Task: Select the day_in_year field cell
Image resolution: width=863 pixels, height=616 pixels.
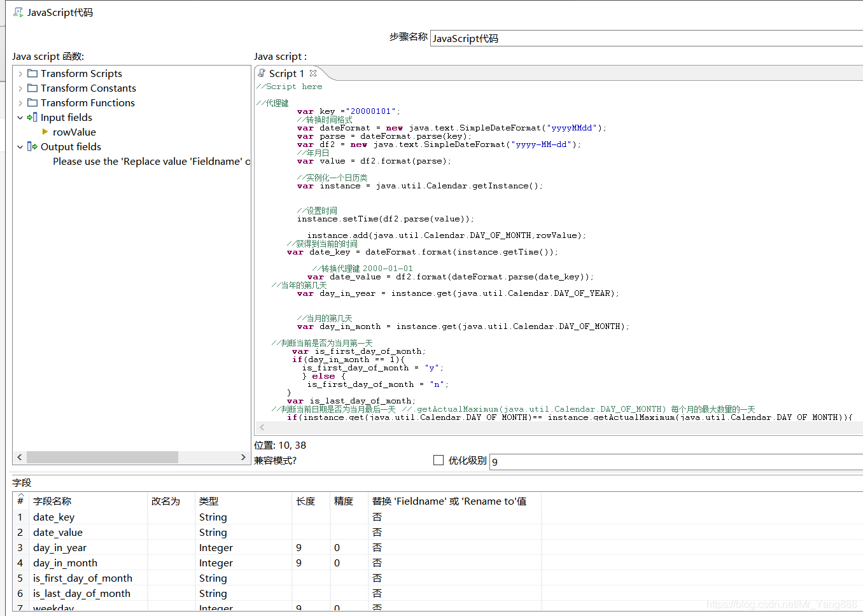Action: coord(89,548)
